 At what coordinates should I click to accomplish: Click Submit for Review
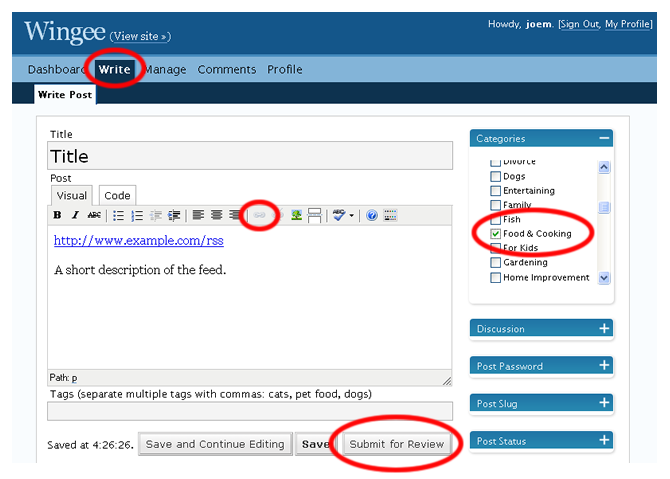[397, 444]
